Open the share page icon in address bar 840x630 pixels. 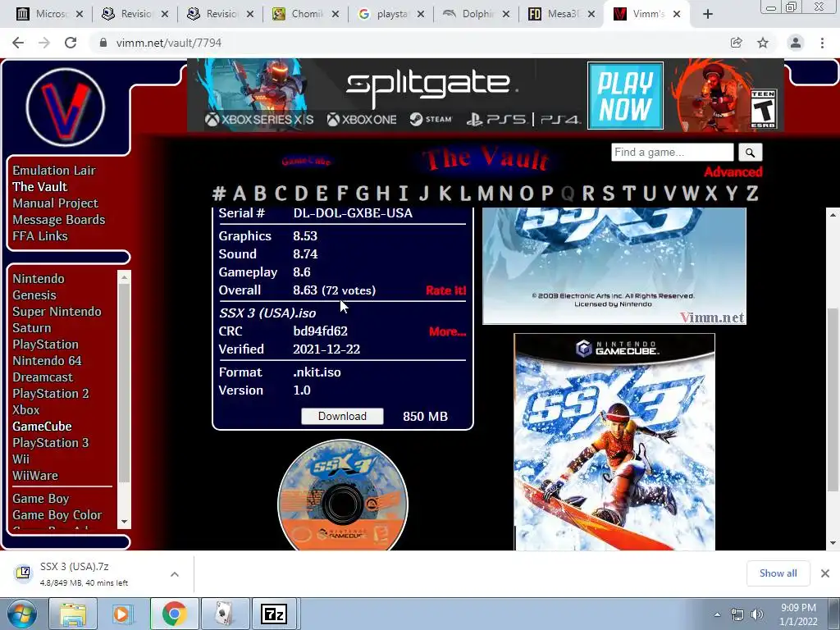click(736, 43)
